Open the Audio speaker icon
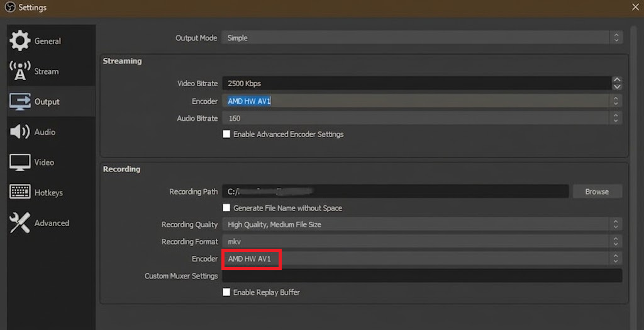 [x=19, y=132]
